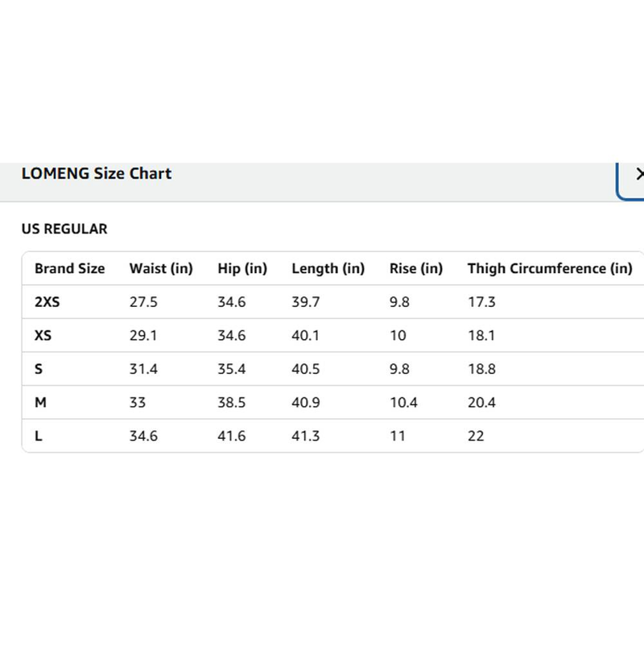Click the 18.8 thigh circumference value

tap(481, 370)
